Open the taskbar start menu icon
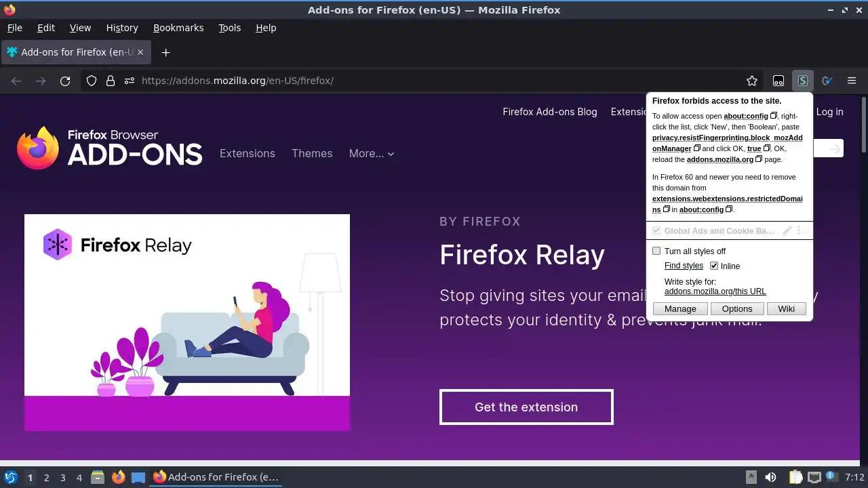This screenshot has width=868, height=488. [x=10, y=477]
